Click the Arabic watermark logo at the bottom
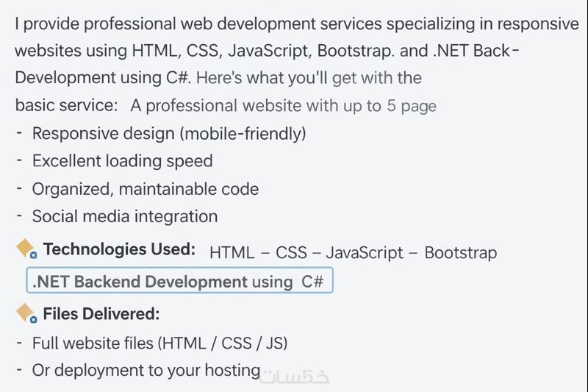 [x=297, y=375]
